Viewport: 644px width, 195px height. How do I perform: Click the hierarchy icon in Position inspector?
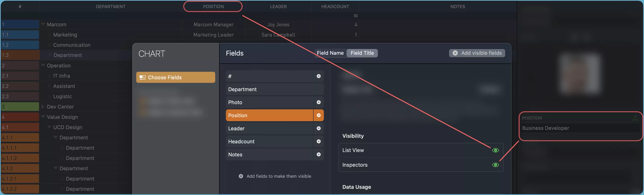coord(635,118)
